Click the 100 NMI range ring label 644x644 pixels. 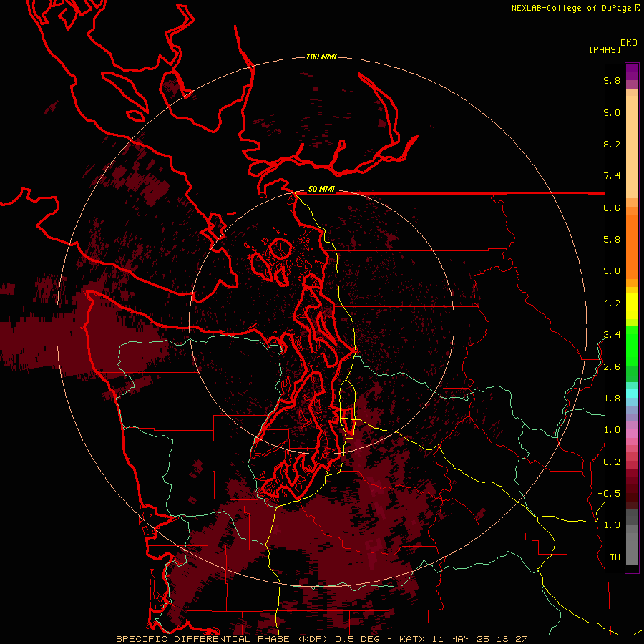click(321, 57)
